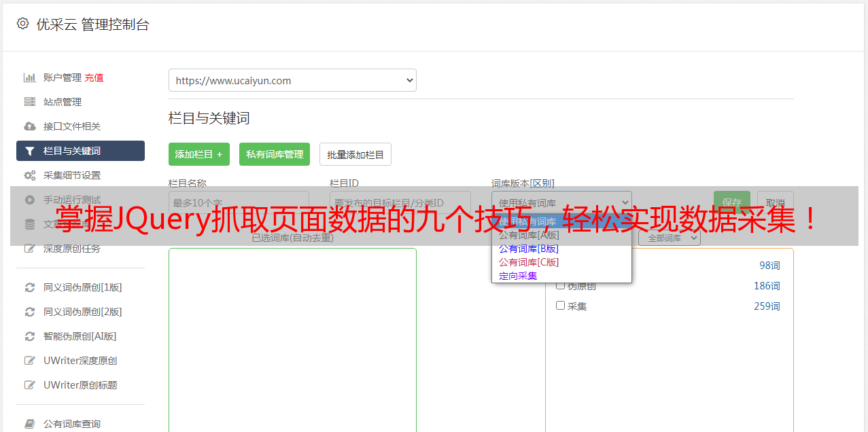Click the 栏目ID input field
The width and height of the screenshot is (868, 432).
pos(400,202)
